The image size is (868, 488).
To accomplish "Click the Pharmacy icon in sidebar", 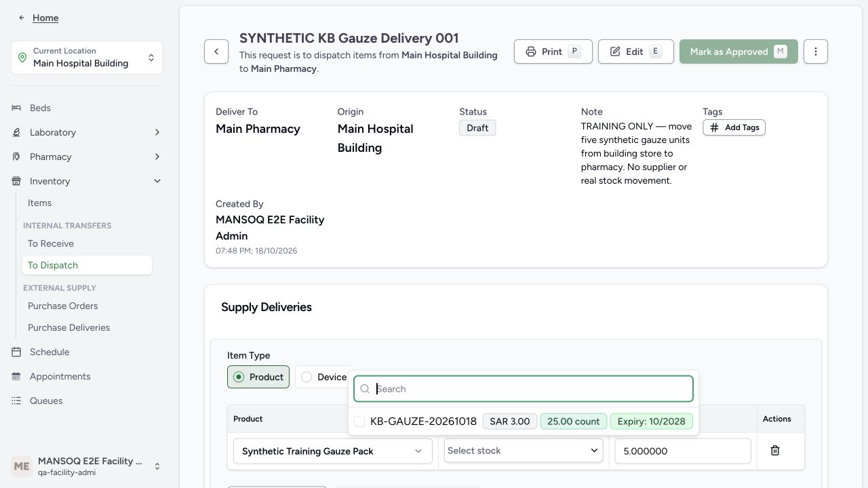I will pyautogui.click(x=16, y=157).
